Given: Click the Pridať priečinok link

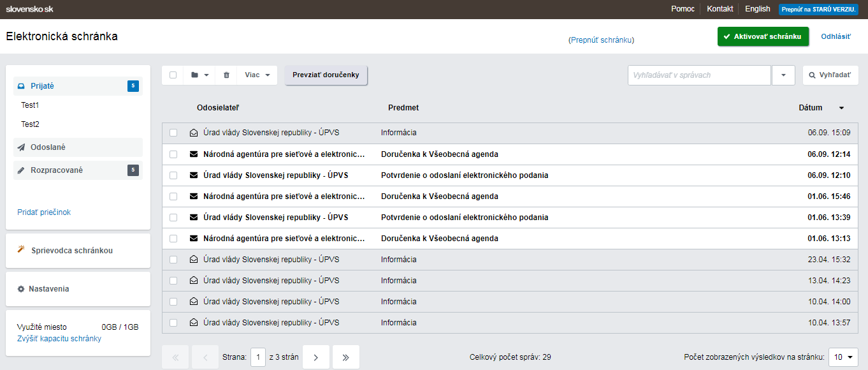Looking at the screenshot, I should tap(44, 212).
